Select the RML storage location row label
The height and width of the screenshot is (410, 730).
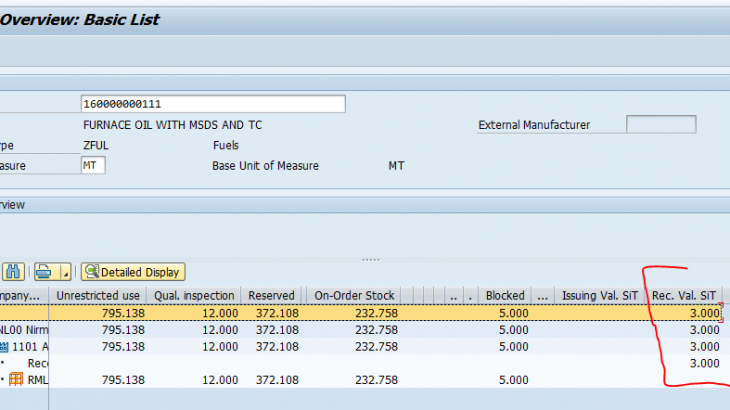(38, 380)
